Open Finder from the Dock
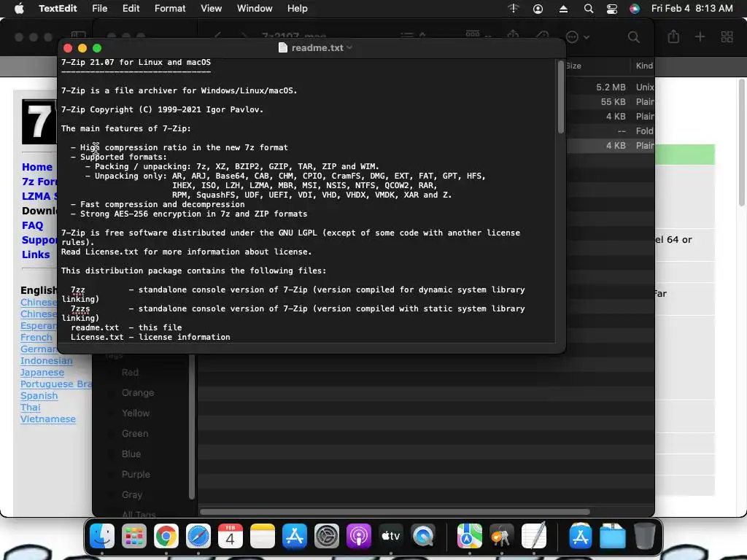The width and height of the screenshot is (747, 560). pyautogui.click(x=102, y=536)
